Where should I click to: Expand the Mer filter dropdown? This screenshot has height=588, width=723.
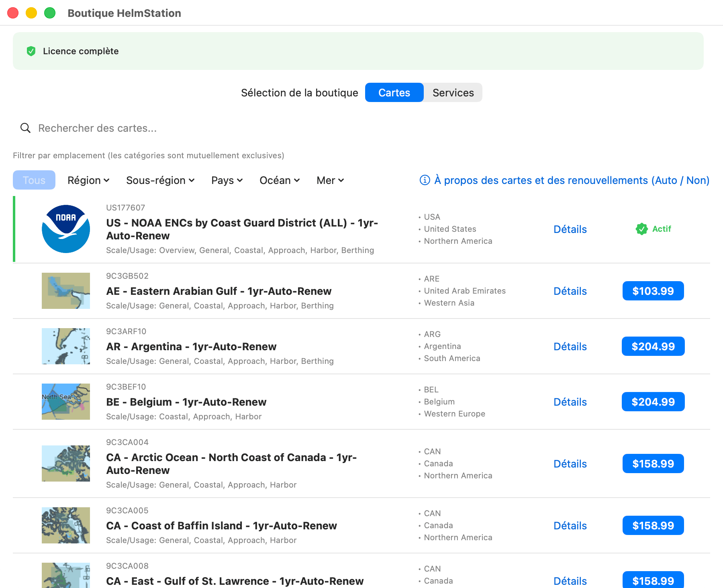coord(330,180)
